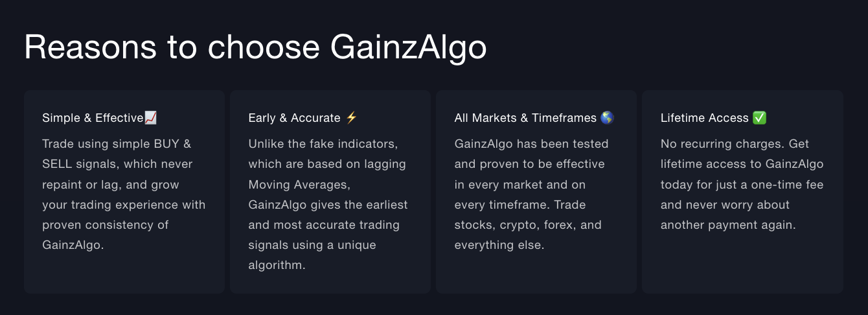Click the "Lifetime Access" card title

(x=704, y=118)
